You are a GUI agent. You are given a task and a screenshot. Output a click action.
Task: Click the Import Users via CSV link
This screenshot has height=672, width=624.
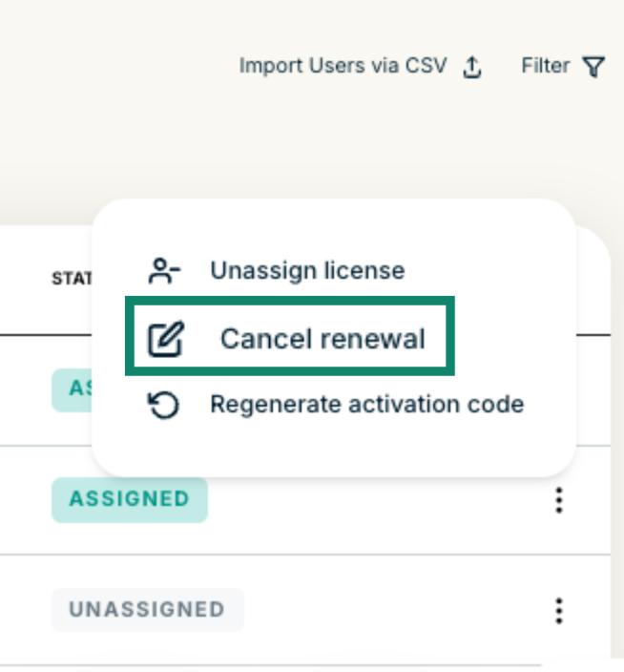pyautogui.click(x=343, y=67)
